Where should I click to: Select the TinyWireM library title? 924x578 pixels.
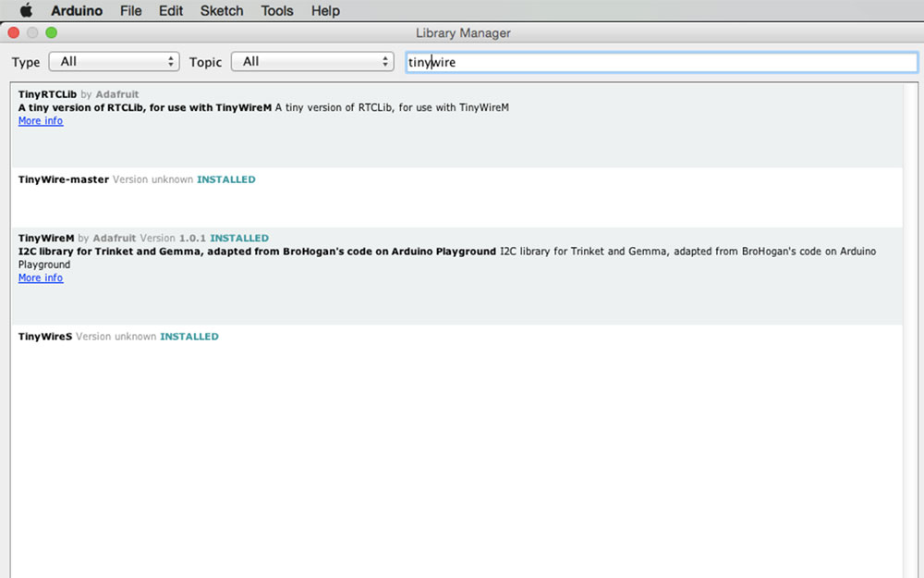(x=46, y=239)
